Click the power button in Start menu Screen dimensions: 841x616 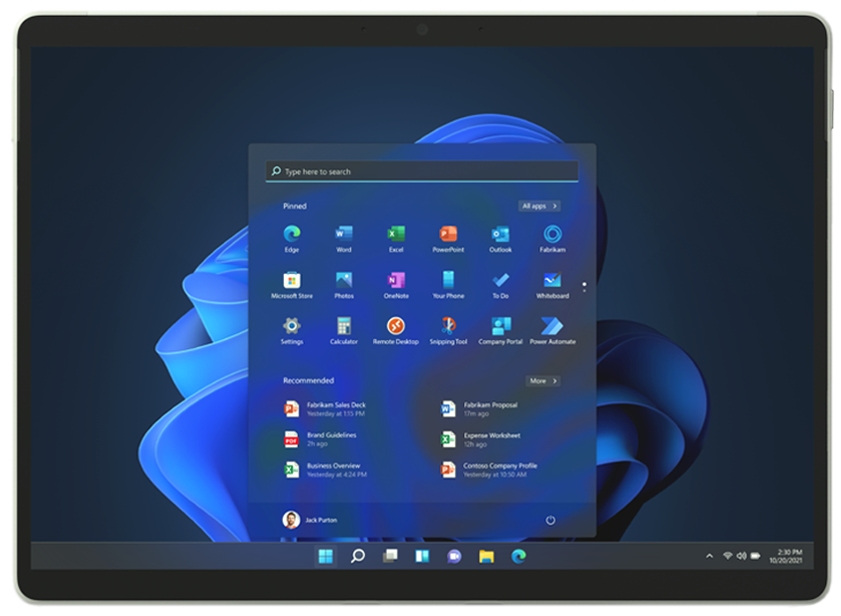point(550,520)
